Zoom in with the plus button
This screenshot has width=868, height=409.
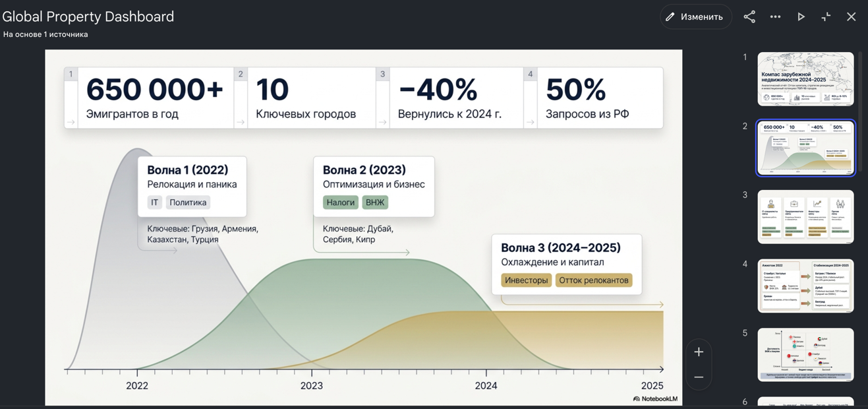[699, 352]
